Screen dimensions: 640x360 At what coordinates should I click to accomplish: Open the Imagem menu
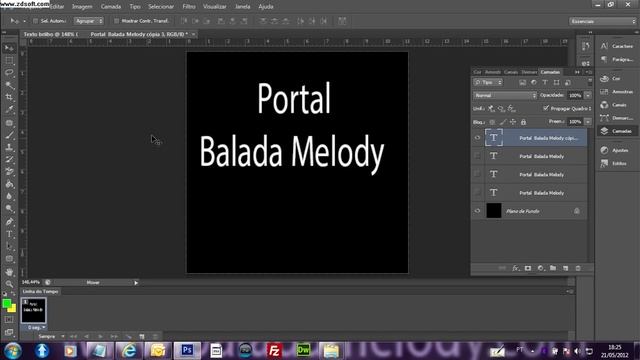click(82, 7)
